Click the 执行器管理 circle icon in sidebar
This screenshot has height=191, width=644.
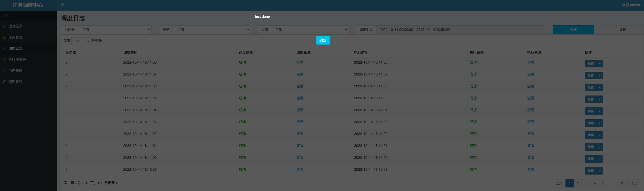click(x=5, y=60)
